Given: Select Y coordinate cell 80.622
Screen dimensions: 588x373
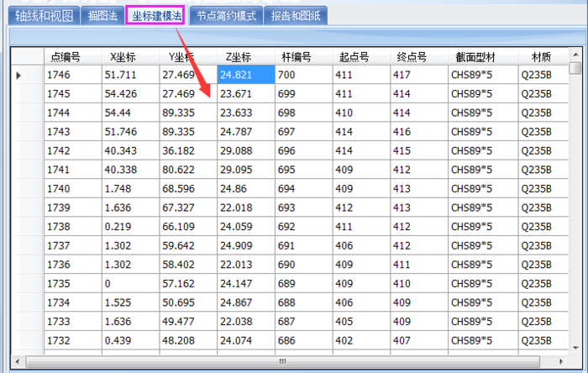Looking at the screenshot, I should [189, 170].
